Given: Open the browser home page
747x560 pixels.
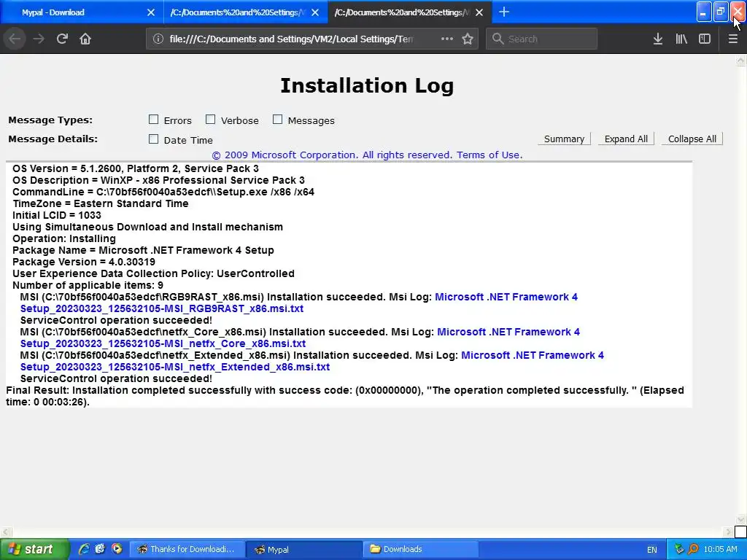Looking at the screenshot, I should pyautogui.click(x=85, y=39).
